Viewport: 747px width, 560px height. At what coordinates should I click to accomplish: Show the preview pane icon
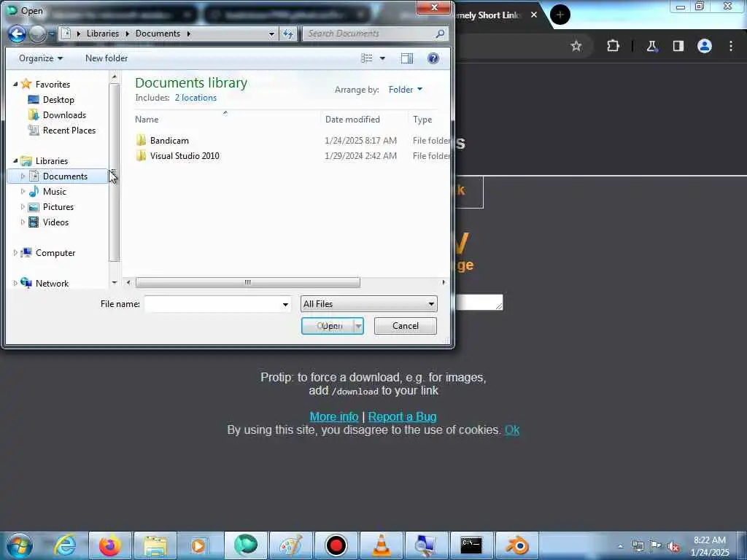[x=407, y=58]
